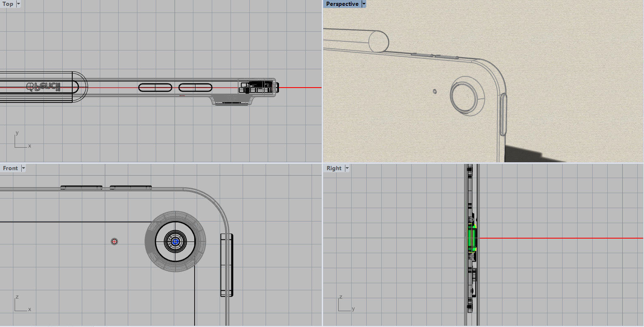Select the blue camera lens center in Front view

point(175,241)
